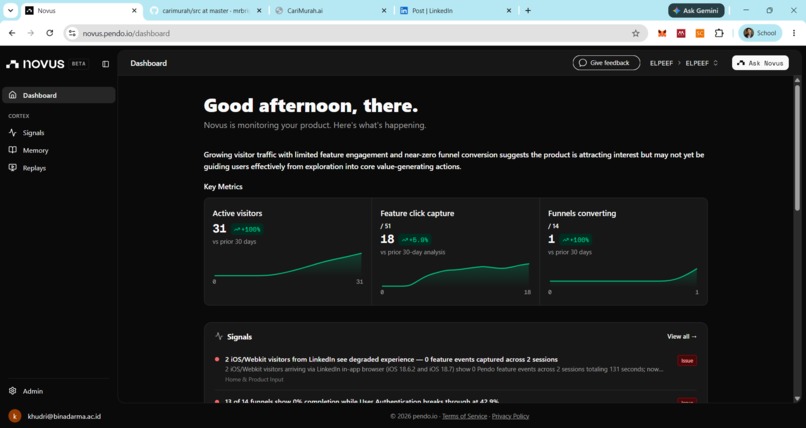Reload the page
The image size is (806, 428).
pos(49,33)
